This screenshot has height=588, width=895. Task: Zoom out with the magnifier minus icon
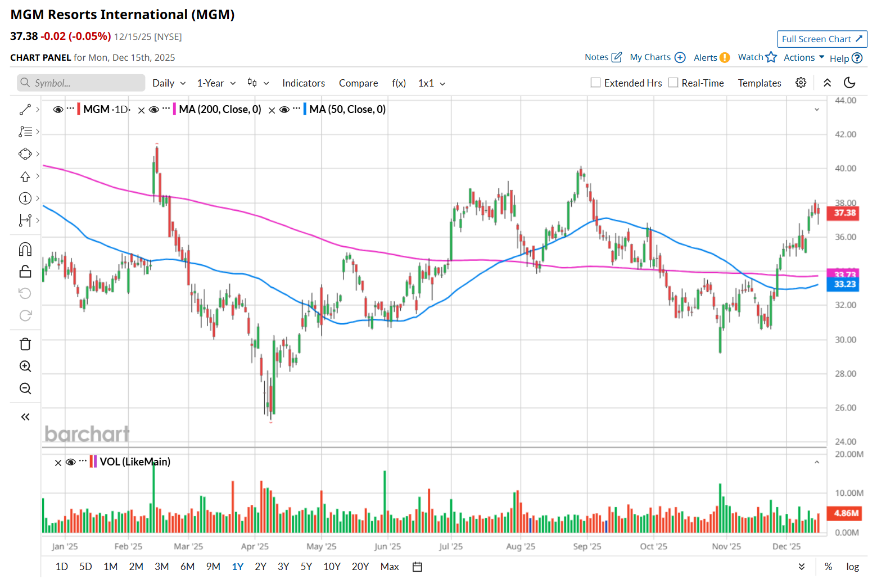click(25, 388)
